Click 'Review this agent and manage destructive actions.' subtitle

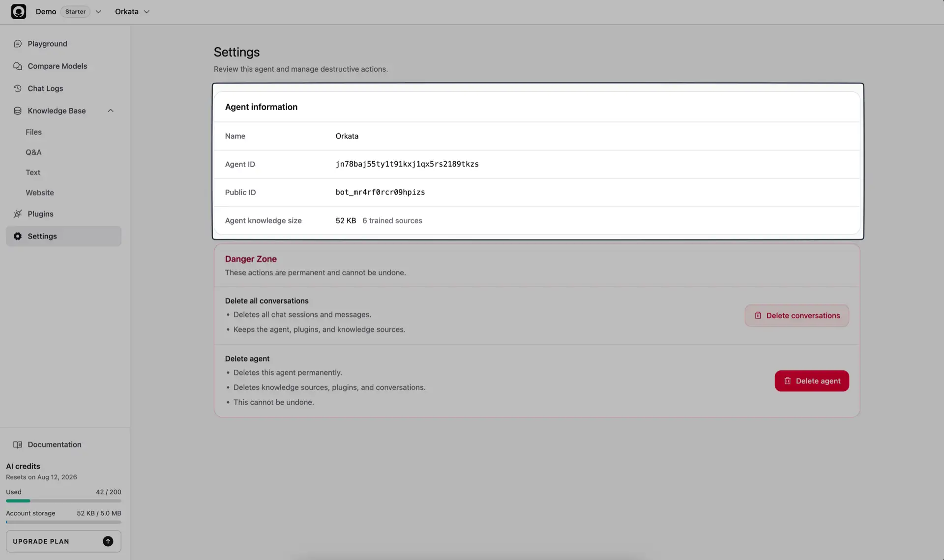tap(300, 69)
